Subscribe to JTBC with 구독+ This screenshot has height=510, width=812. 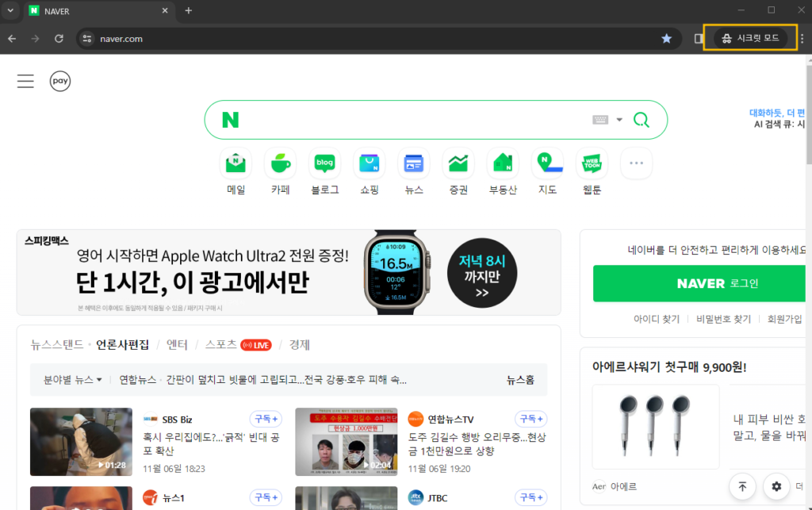530,497
